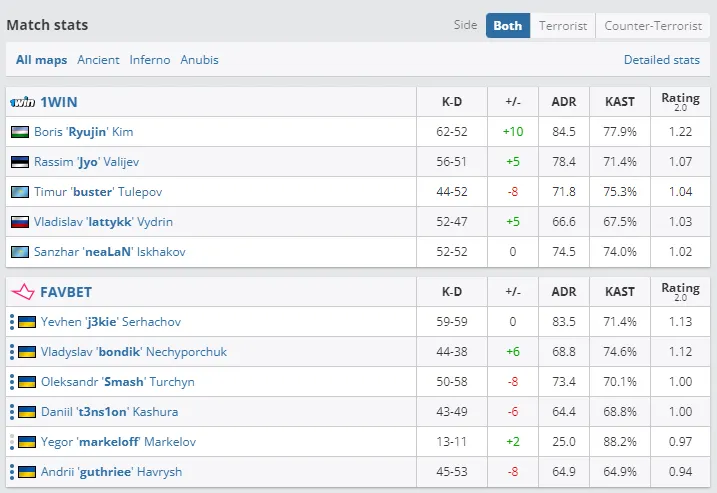717x493 pixels.
Task: Click the K-D column header in FAVBET table
Action: click(452, 292)
